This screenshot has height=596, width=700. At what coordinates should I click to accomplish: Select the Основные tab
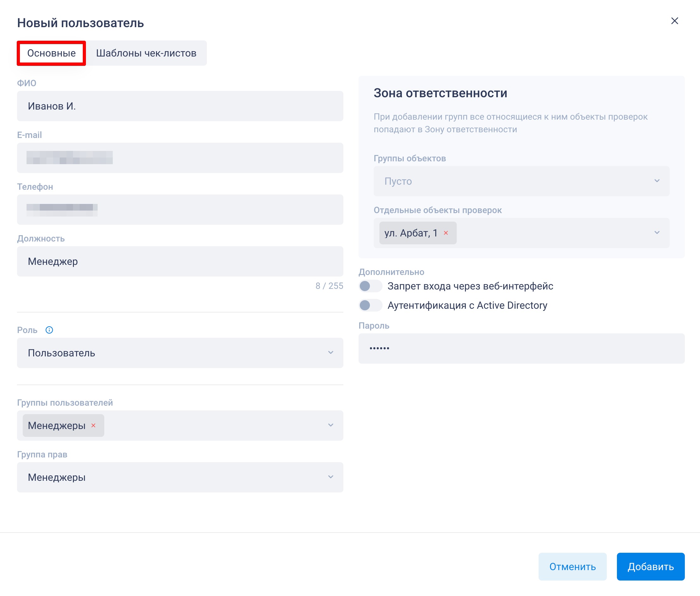(x=51, y=53)
